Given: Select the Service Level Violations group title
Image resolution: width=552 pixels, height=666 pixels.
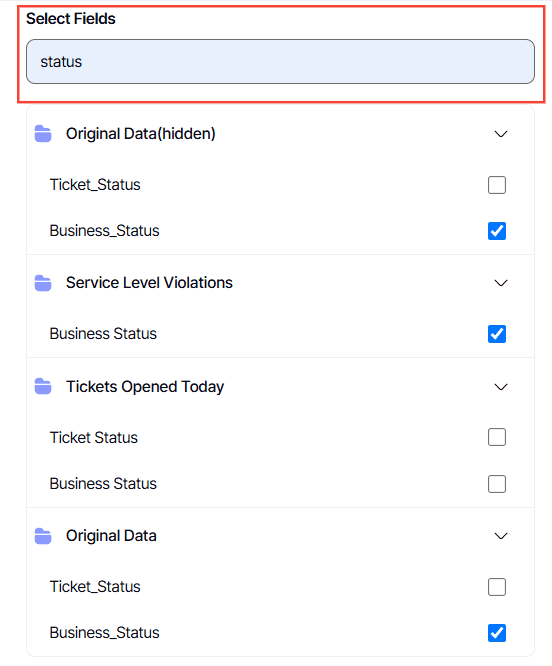Looking at the screenshot, I should (149, 282).
